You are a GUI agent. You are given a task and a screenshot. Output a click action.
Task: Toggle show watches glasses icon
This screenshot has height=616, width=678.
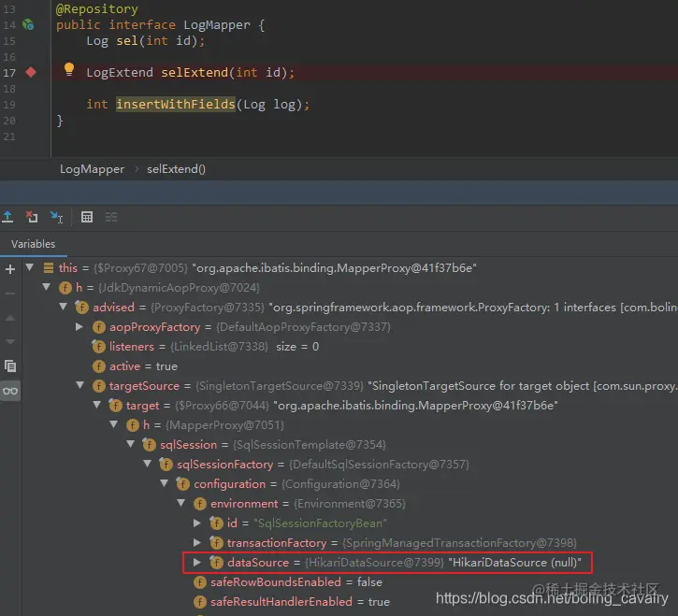click(x=10, y=391)
